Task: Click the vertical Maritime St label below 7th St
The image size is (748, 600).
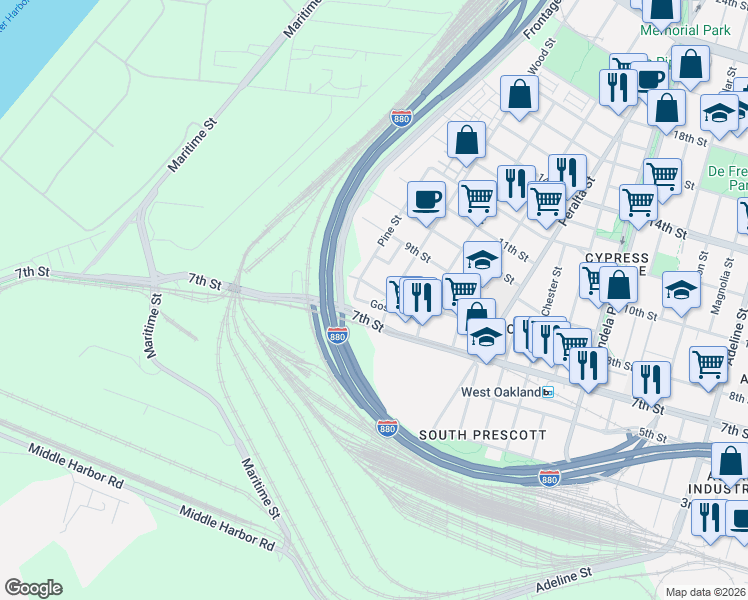Action: click(x=154, y=326)
